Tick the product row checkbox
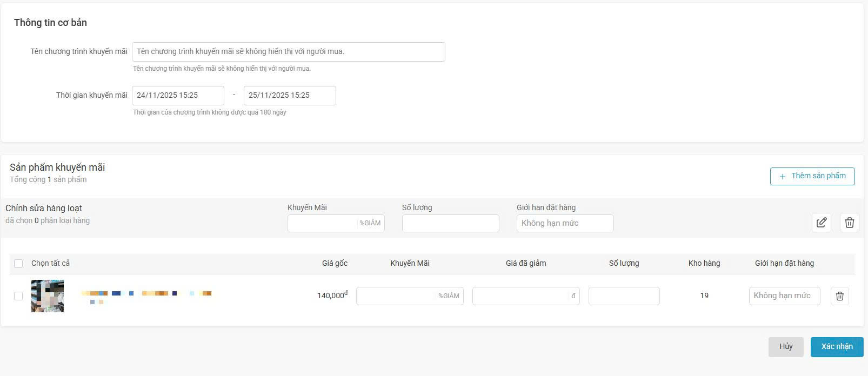 (18, 296)
